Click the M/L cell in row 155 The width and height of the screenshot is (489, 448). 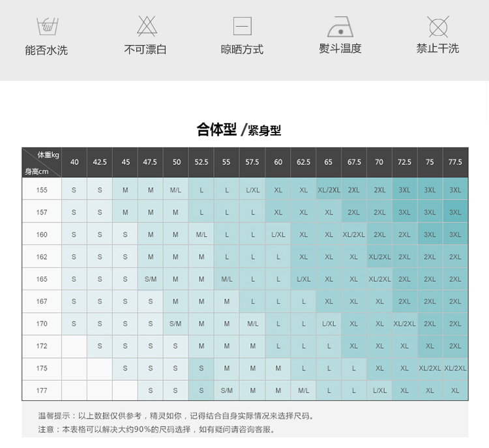175,190
